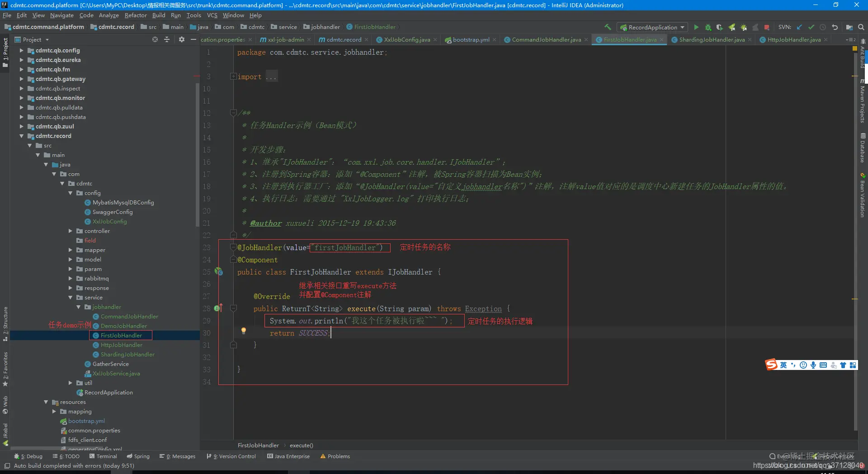Open the Refactor menu
This screenshot has height=474, width=868.
click(x=136, y=15)
